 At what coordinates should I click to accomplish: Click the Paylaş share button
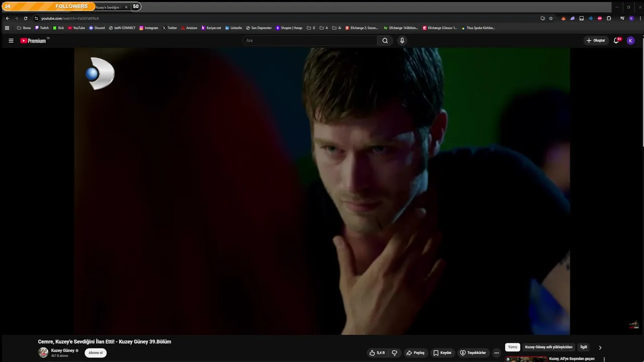coord(416,353)
